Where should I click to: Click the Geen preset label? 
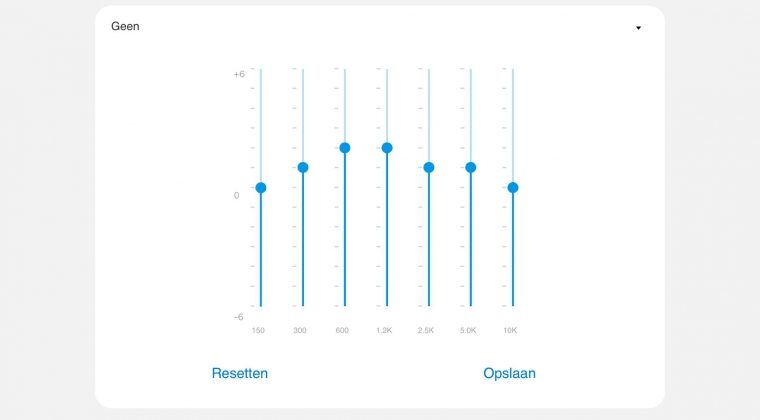click(x=125, y=27)
